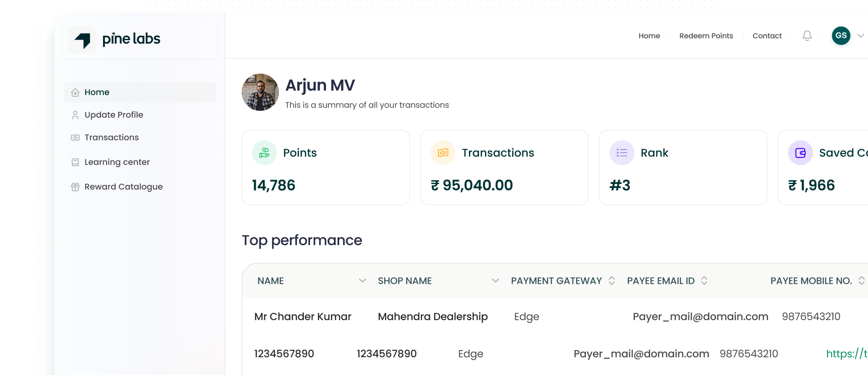
Task: Click the Transactions cash icon in sidebar
Action: point(75,137)
